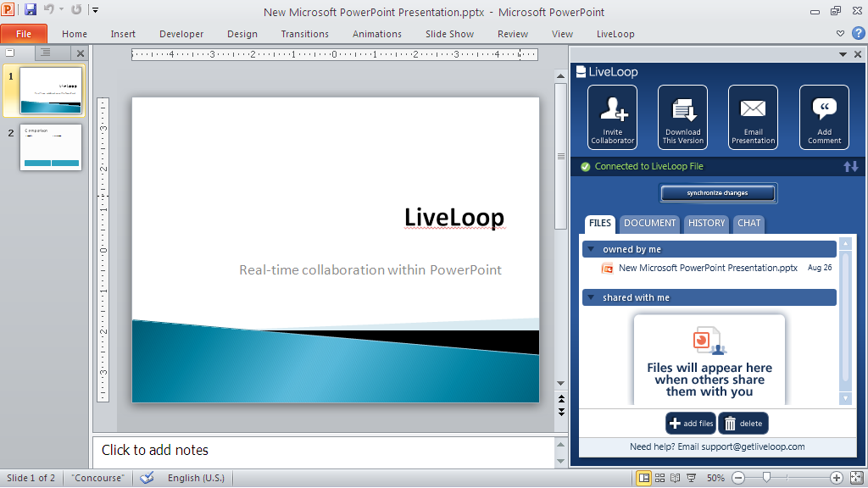The width and height of the screenshot is (868, 488).
Task: Select Normal view button in status bar
Action: (644, 478)
